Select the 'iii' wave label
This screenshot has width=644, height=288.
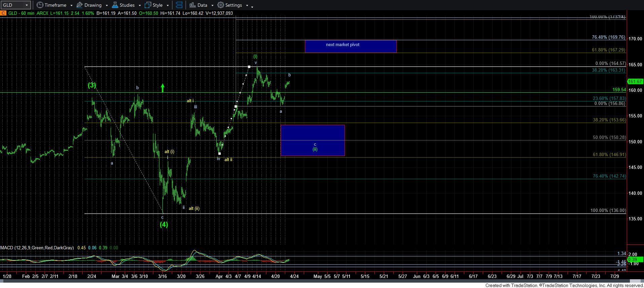195,107
